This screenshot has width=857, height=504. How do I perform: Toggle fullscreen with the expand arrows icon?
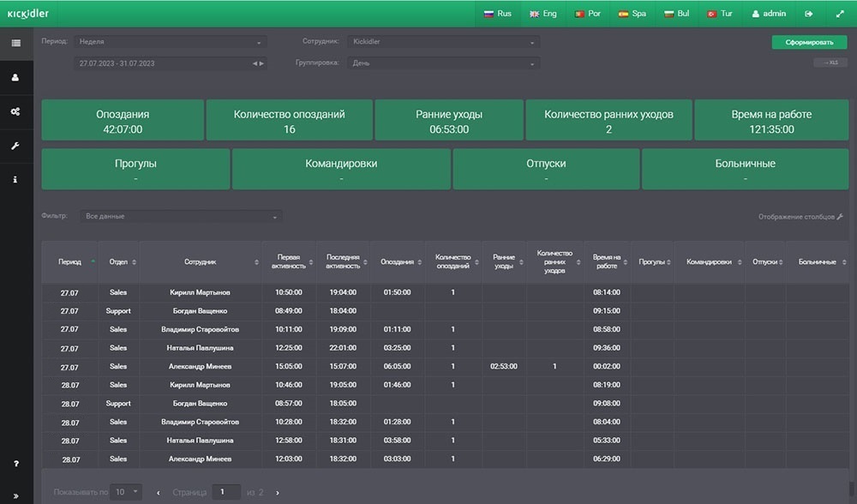839,14
